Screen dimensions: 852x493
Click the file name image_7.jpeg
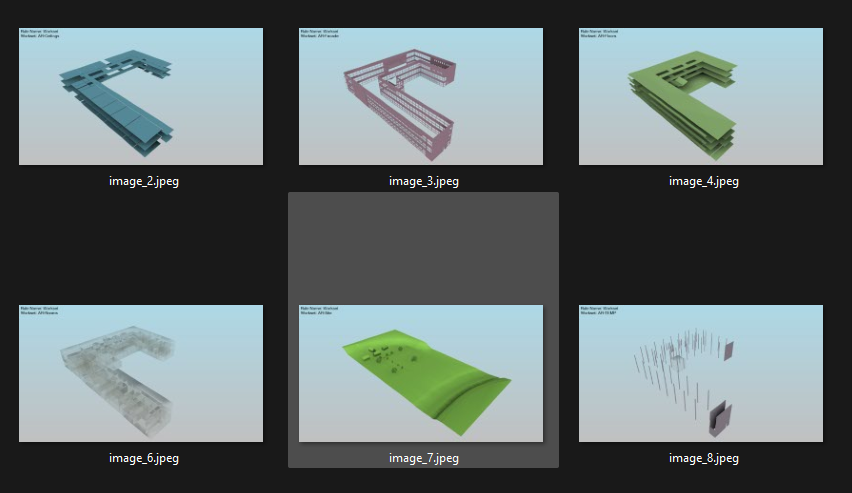coord(424,458)
